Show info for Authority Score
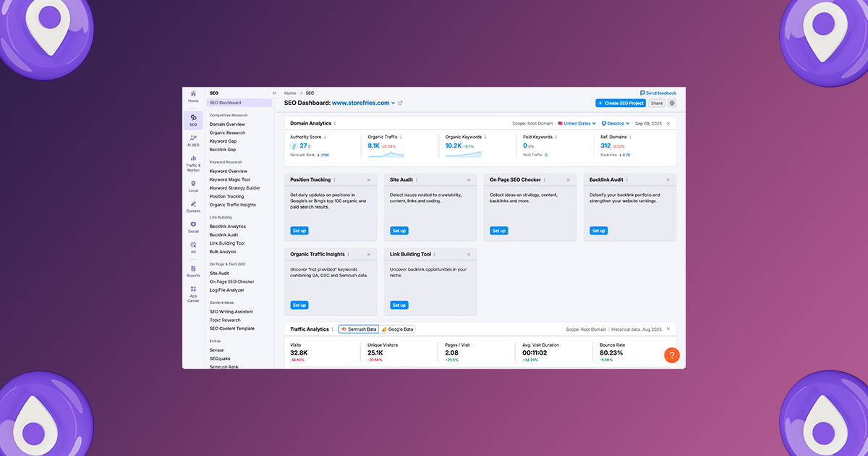Screen dimensions: 868x456 click(325, 137)
